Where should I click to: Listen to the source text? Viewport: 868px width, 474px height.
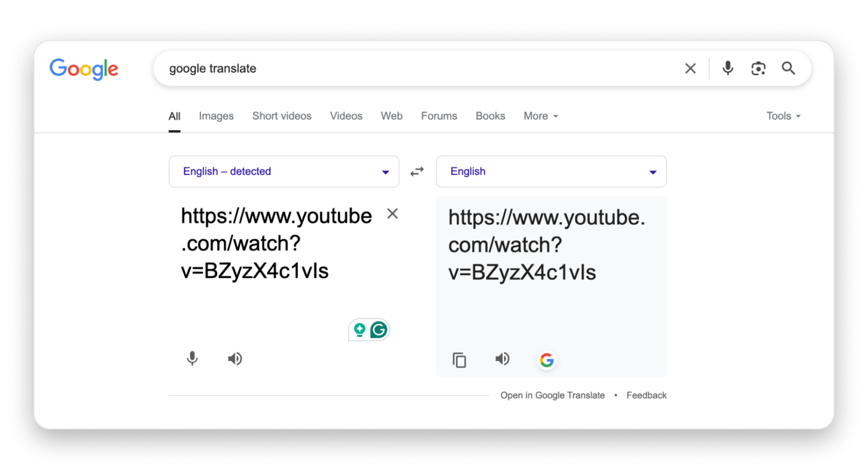235,359
